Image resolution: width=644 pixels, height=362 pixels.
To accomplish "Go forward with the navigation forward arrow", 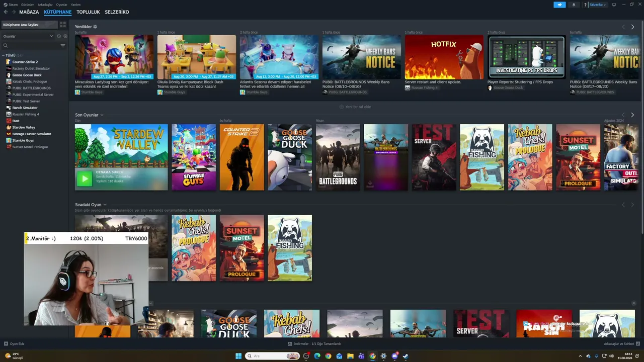I will [x=13, y=12].
